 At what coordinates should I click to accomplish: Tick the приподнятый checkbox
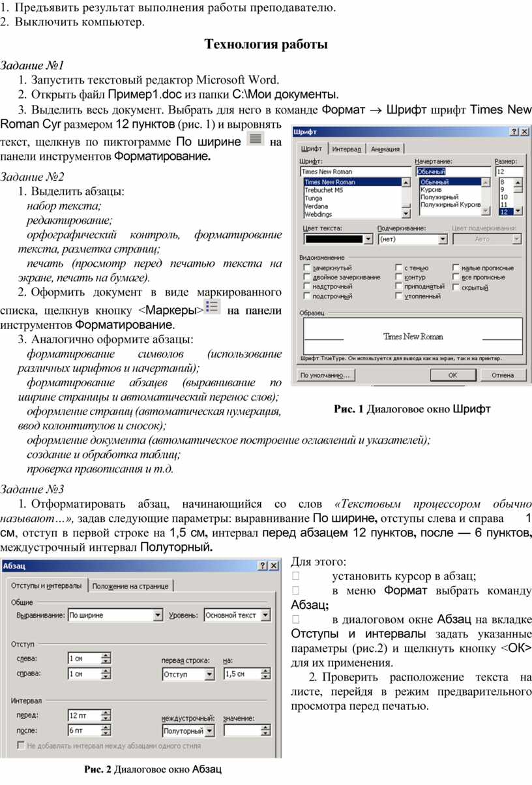pos(399,286)
